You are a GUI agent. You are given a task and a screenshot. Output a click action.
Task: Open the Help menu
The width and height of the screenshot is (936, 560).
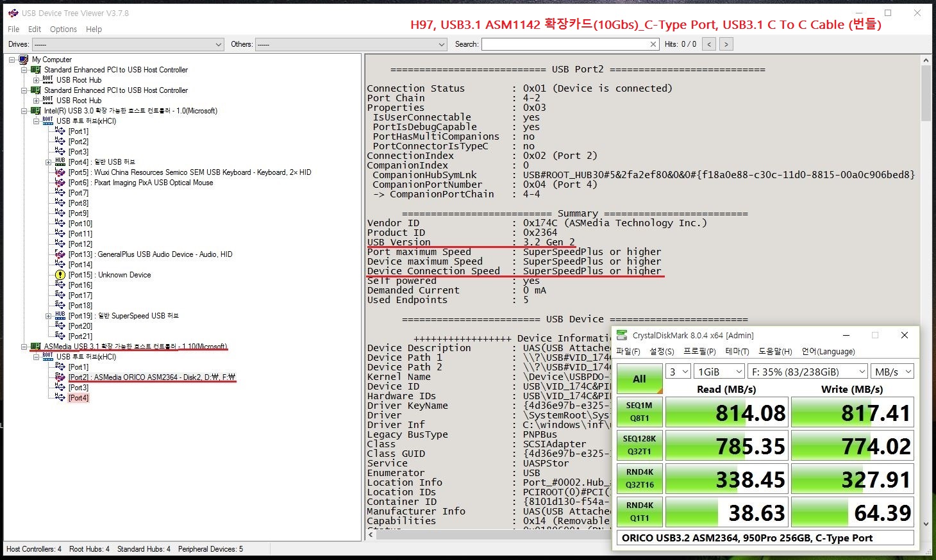click(x=94, y=29)
